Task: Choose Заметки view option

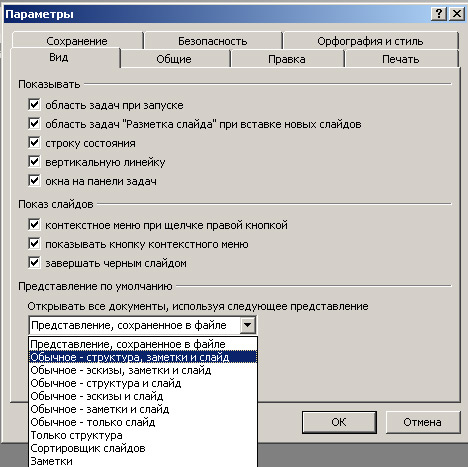Action: (x=143, y=461)
